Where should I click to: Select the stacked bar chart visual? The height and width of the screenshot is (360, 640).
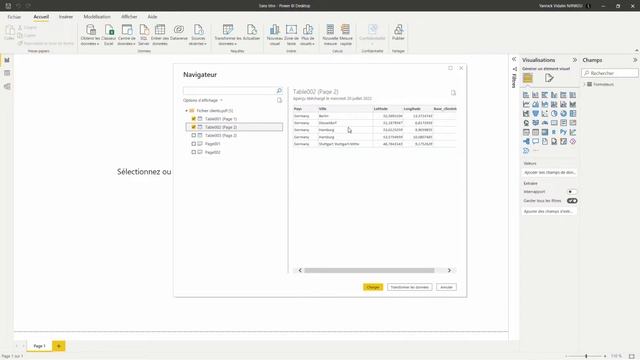coord(526,95)
